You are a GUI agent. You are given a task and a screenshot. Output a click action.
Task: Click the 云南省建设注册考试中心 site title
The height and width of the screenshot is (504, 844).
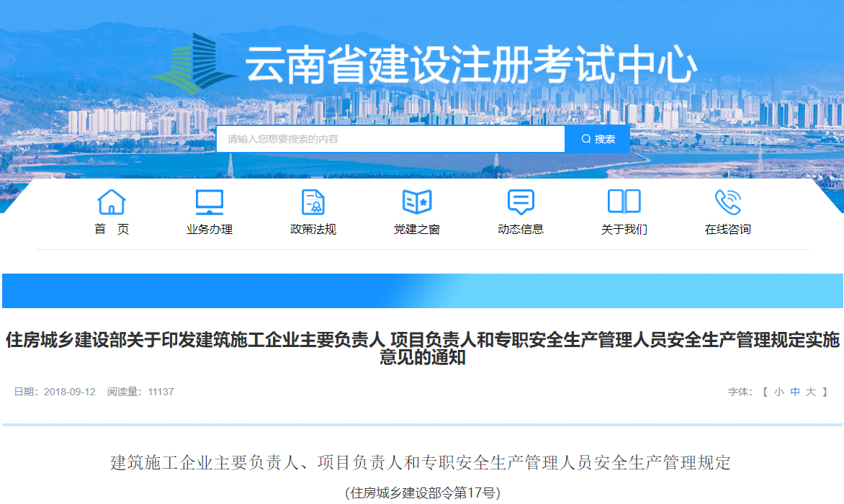471,65
